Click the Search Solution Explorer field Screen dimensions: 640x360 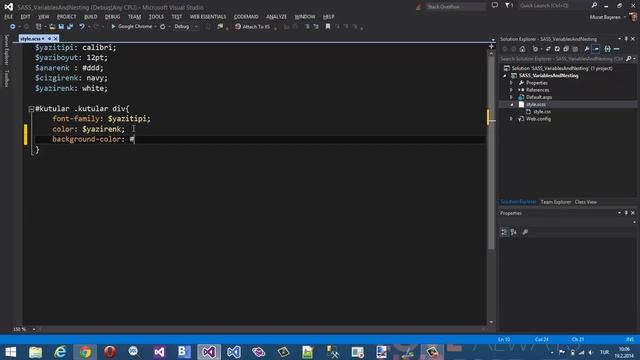(x=562, y=59)
